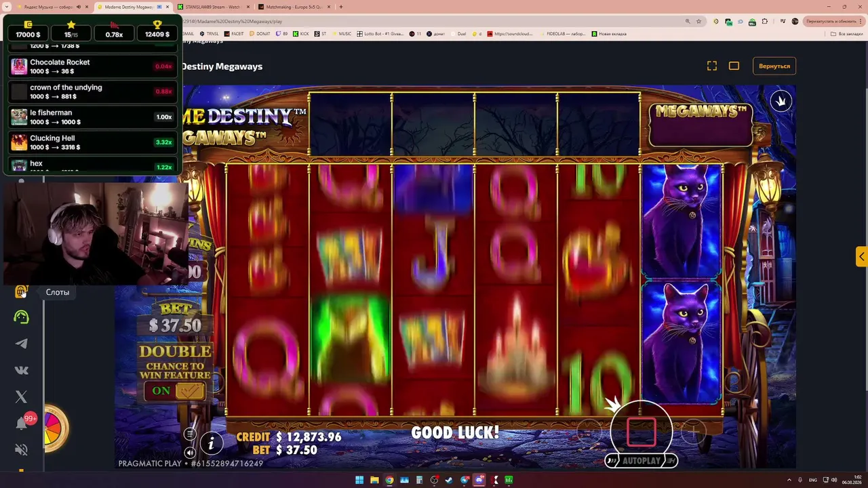The width and height of the screenshot is (868, 488).
Task: Click Chocolate Rocket game thumbnail
Action: click(x=19, y=66)
